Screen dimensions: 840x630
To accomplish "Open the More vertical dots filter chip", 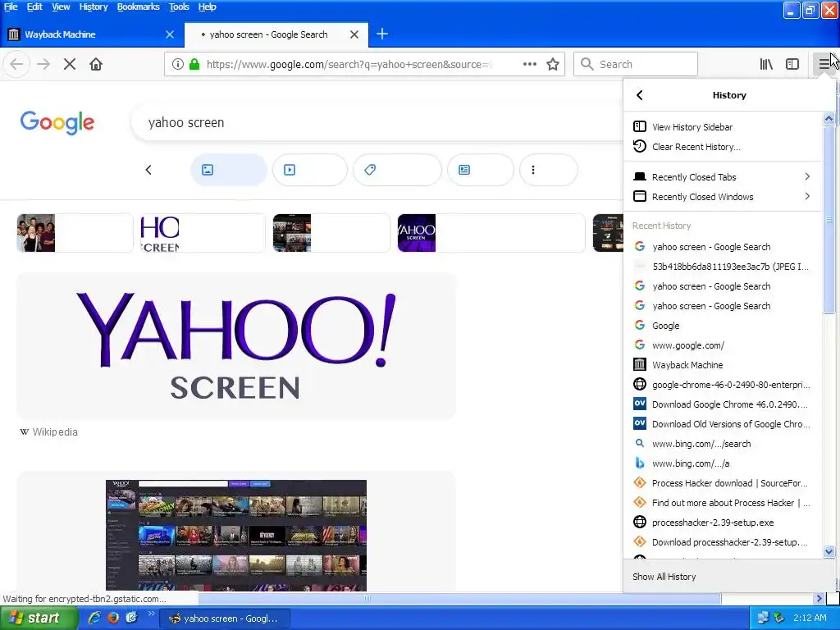I will [549, 170].
